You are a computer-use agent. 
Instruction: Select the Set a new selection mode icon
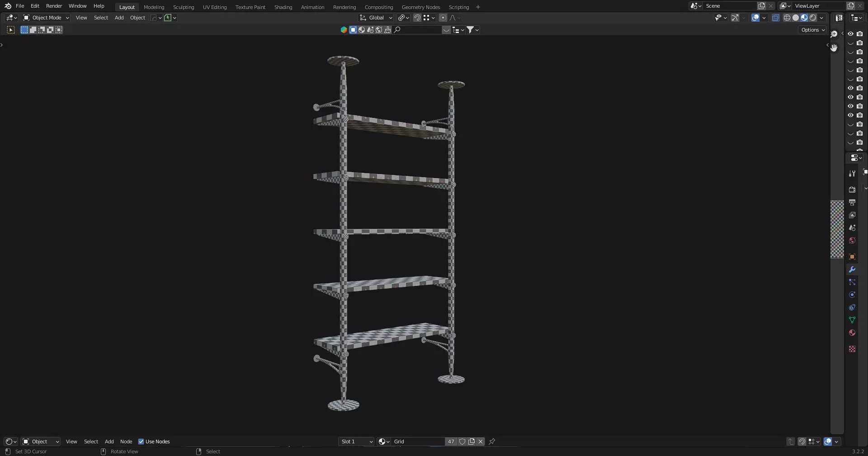click(x=24, y=30)
